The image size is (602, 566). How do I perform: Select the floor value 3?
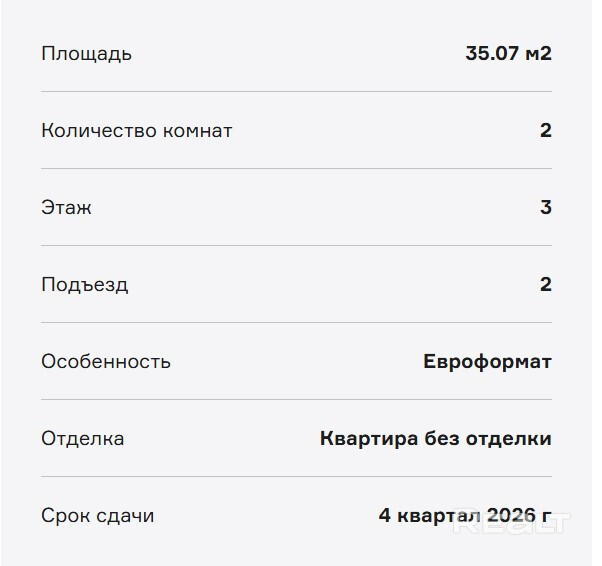pos(545,208)
